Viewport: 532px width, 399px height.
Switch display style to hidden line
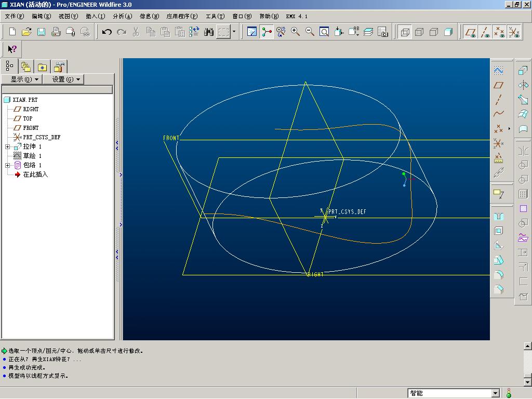pos(419,32)
